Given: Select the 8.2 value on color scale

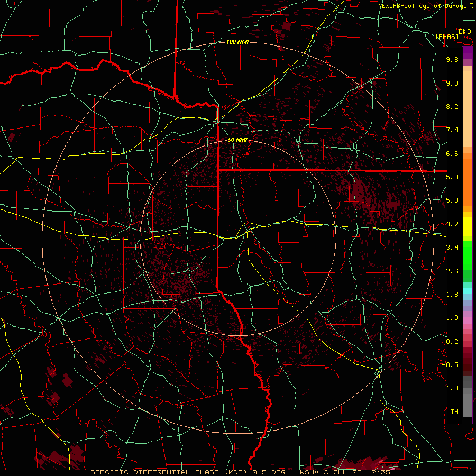Looking at the screenshot, I should click(452, 106).
